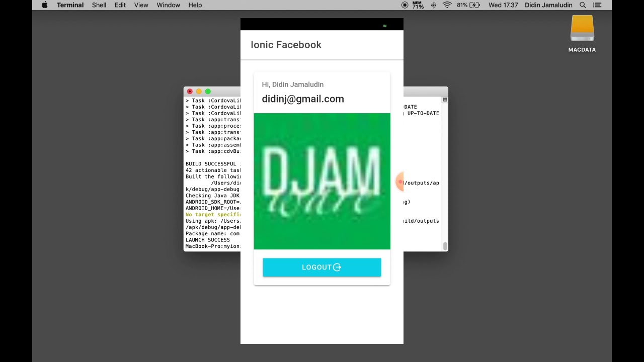Click the Terminal split pane icon
The image size is (644, 362).
coord(445,100)
